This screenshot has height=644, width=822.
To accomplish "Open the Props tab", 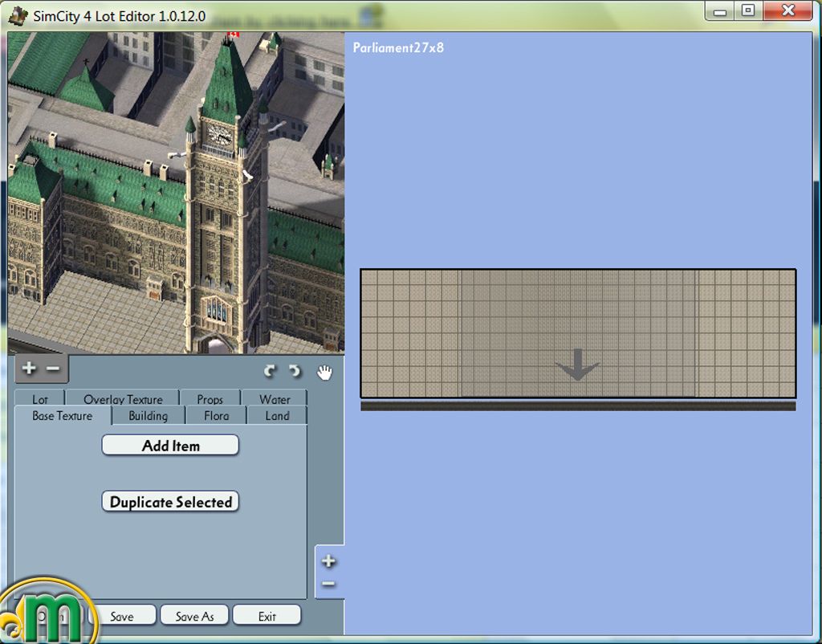I will tap(210, 398).
